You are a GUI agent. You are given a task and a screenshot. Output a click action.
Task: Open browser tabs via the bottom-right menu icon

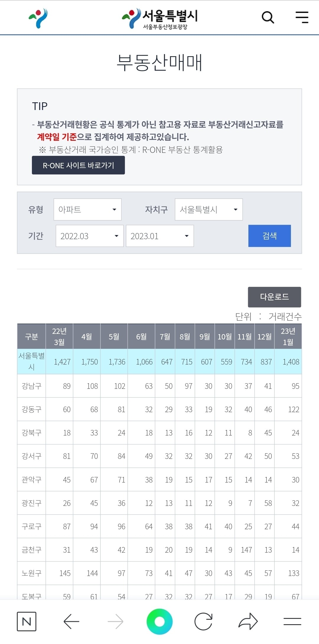click(292, 621)
